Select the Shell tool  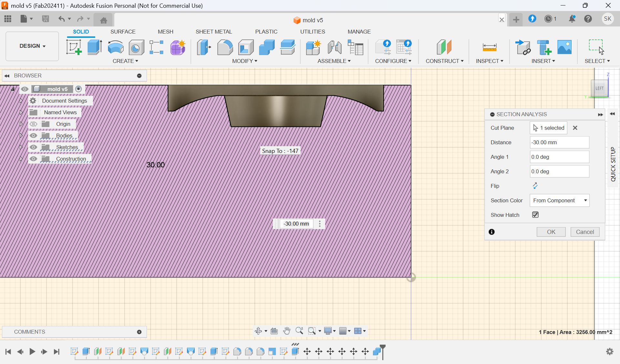tap(246, 47)
